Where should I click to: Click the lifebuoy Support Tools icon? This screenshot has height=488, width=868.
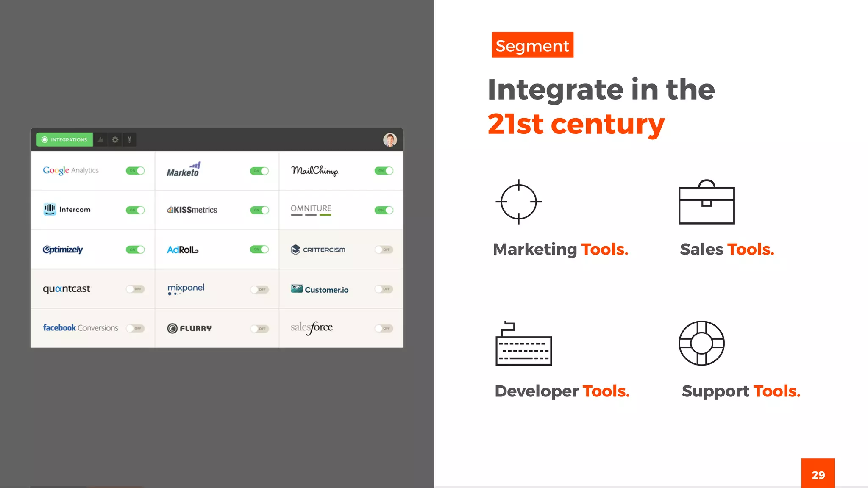701,343
